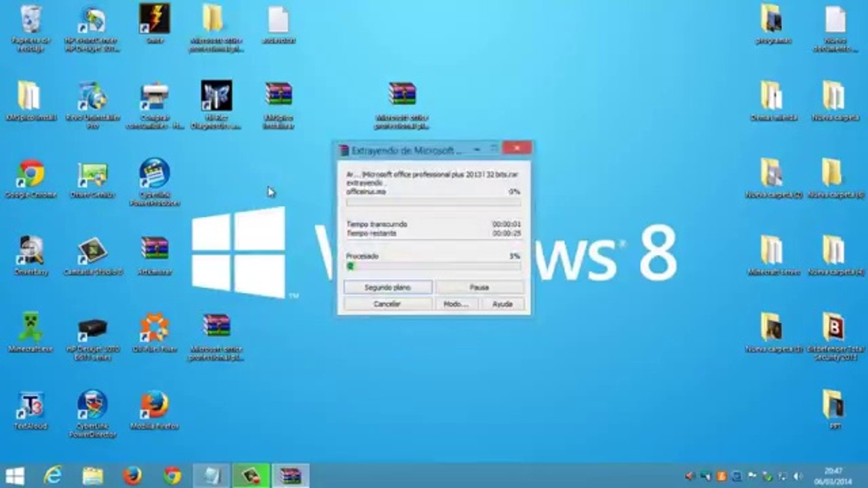Select the Driver Genius desktop shortcut
Viewport: 868px width, 488px height.
[x=92, y=179]
